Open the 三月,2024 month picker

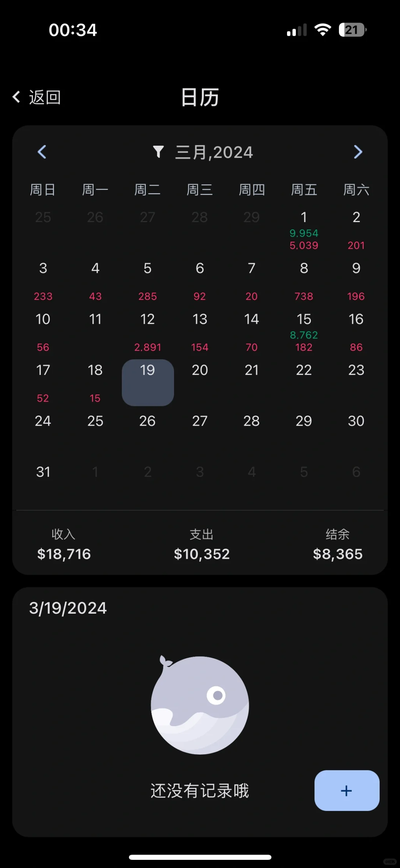coord(214,152)
